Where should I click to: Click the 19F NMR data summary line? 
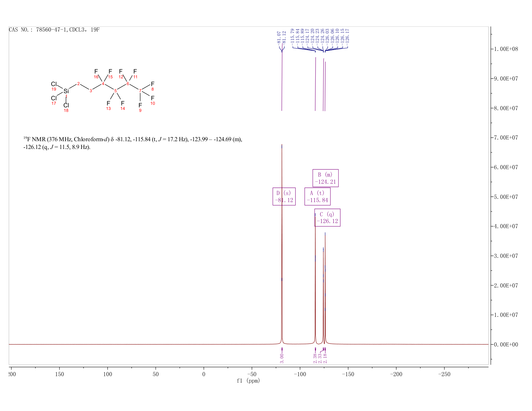pyautogui.click(x=133, y=140)
